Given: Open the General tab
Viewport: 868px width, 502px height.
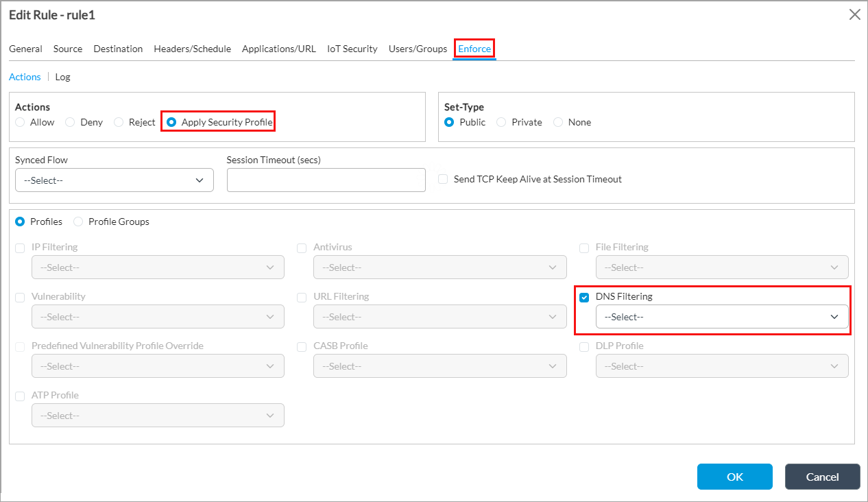Looking at the screenshot, I should [25, 49].
